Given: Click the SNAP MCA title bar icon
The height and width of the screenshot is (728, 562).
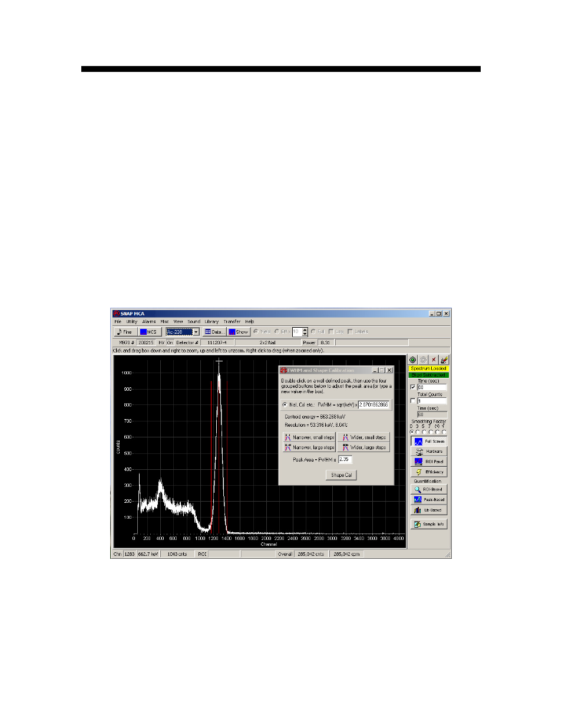Looking at the screenshot, I should [117, 314].
